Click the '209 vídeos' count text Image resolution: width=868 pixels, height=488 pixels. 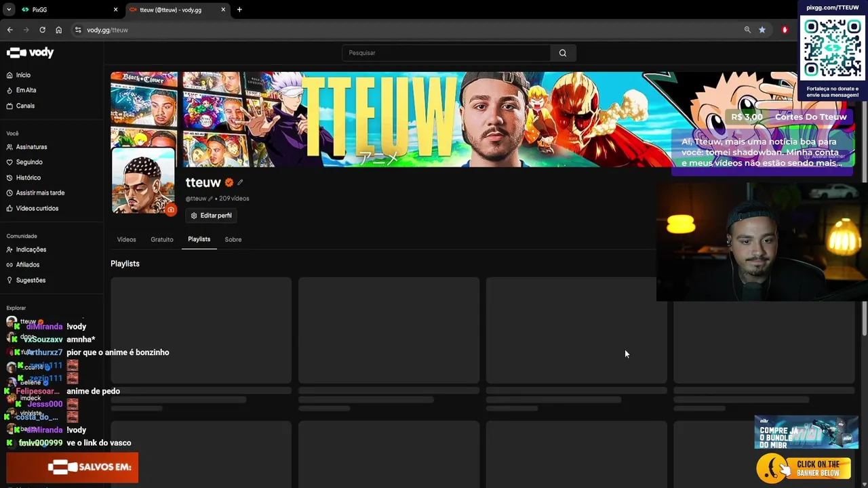click(x=234, y=199)
